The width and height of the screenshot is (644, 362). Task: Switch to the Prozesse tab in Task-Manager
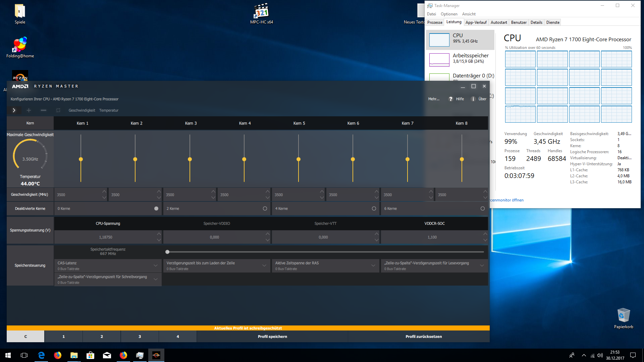(435, 22)
